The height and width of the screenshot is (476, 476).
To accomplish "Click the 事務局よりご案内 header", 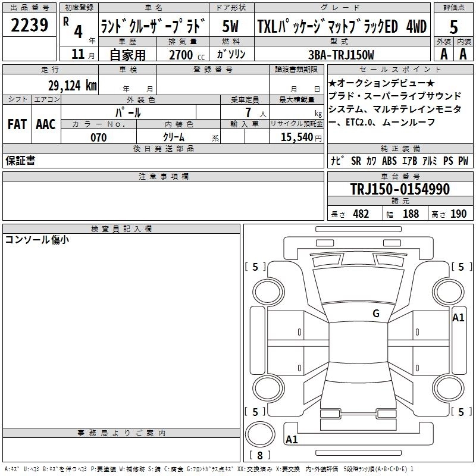I will 121,433.
